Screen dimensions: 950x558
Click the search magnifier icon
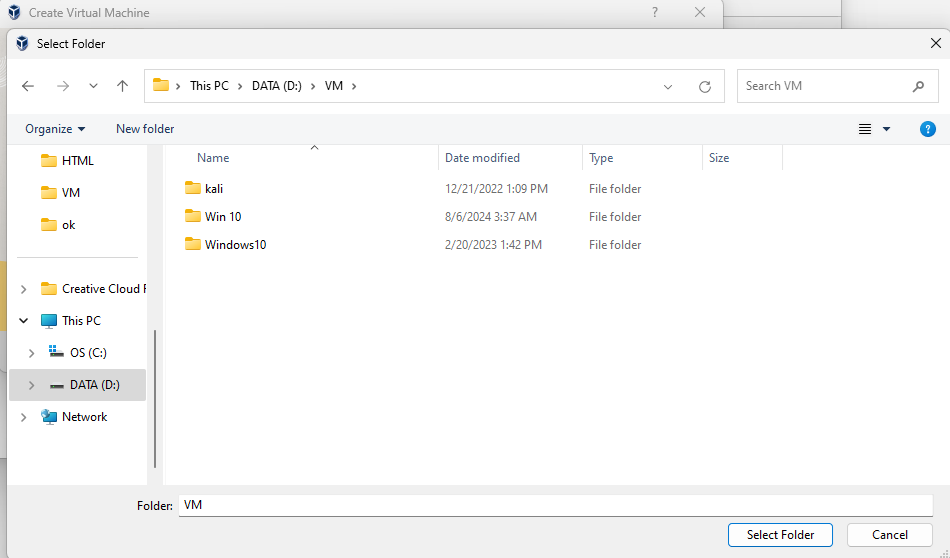pos(918,87)
